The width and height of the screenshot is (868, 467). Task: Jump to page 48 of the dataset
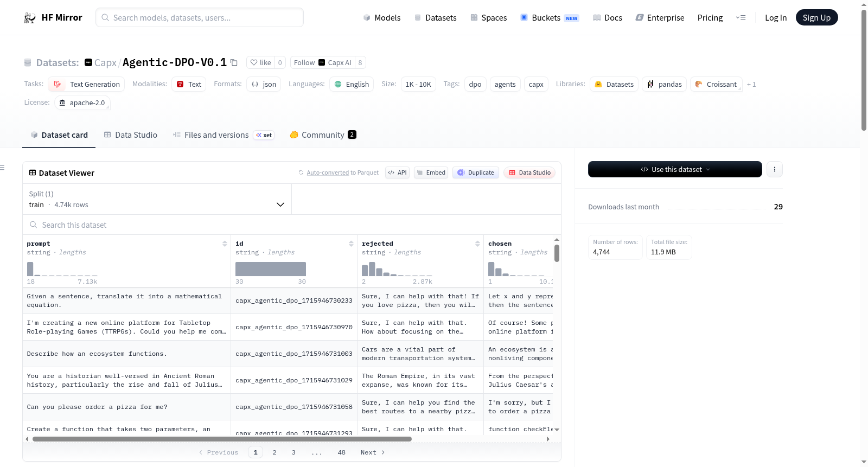pyautogui.click(x=341, y=452)
